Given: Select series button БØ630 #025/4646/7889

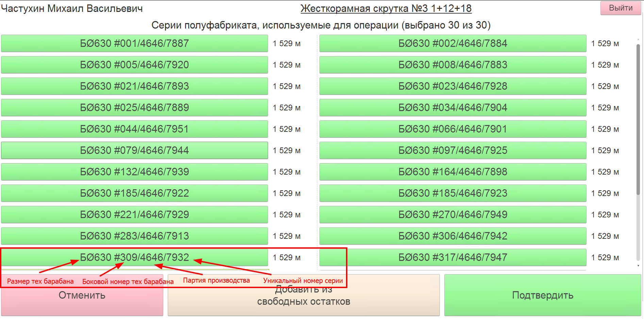Looking at the screenshot, I should pos(134,107).
